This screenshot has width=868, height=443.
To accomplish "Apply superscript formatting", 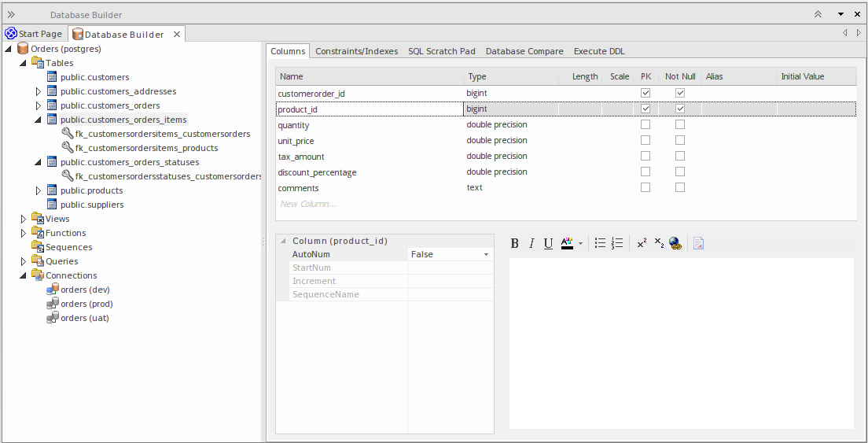I will (x=642, y=244).
